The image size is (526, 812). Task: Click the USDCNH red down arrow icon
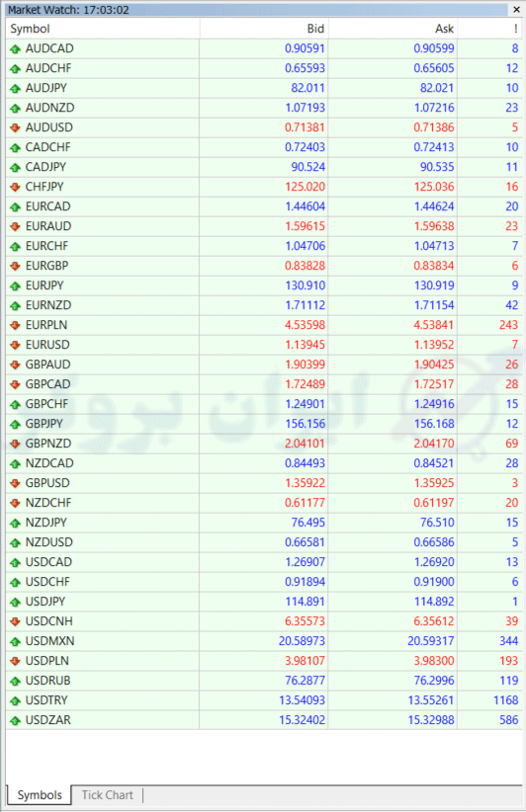pyautogui.click(x=15, y=621)
